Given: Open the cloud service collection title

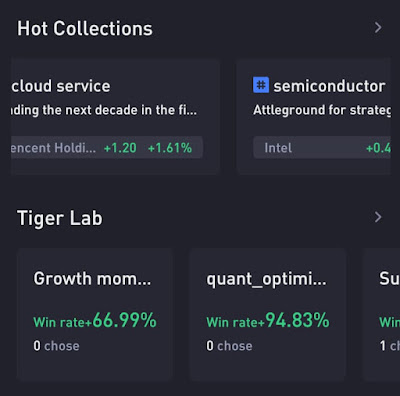Looking at the screenshot, I should tap(61, 86).
